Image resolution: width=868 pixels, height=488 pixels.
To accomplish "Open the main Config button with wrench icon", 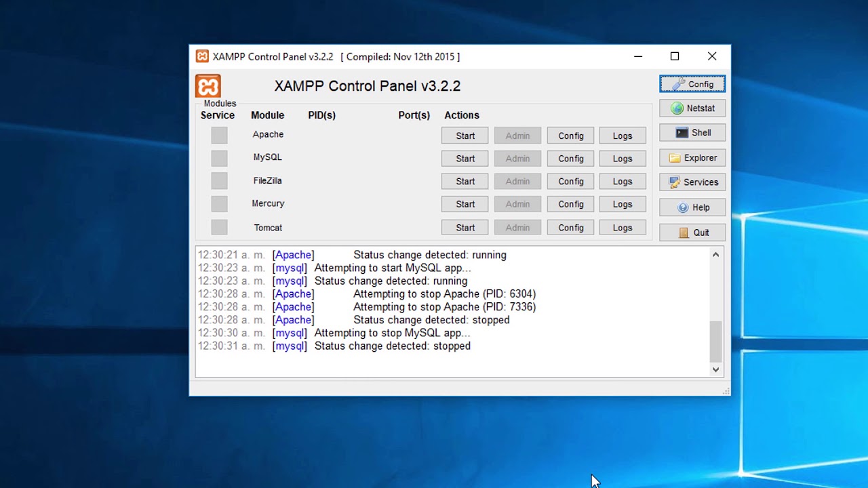I will coord(692,84).
